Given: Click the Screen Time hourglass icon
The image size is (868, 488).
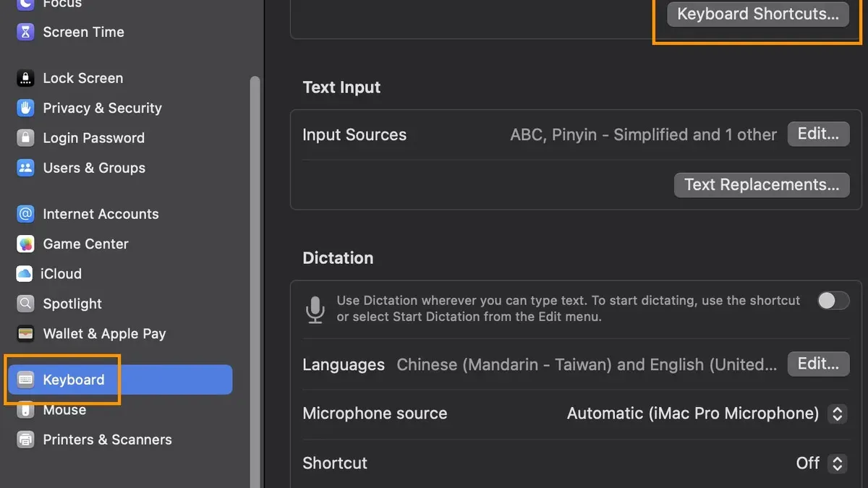Looking at the screenshot, I should tap(26, 32).
